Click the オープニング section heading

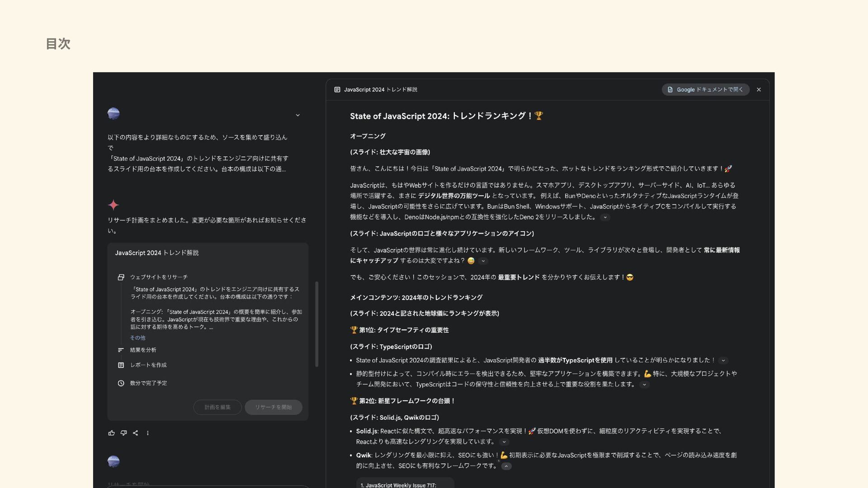click(x=368, y=136)
